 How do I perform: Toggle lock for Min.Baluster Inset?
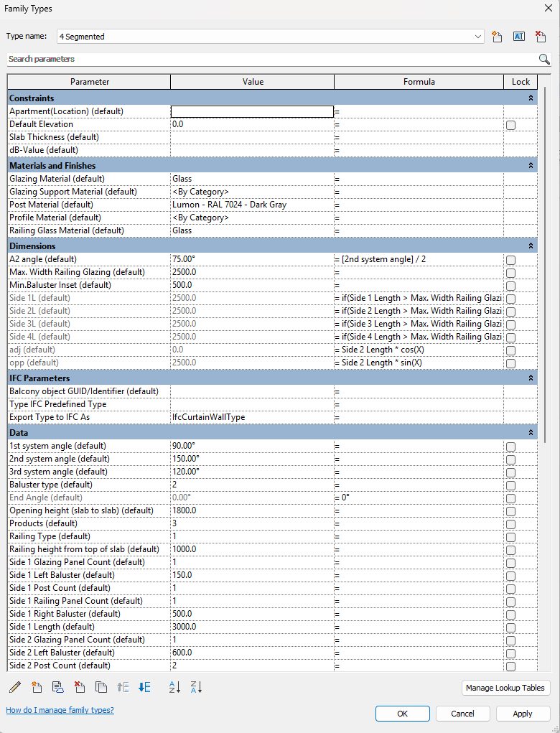point(510,286)
